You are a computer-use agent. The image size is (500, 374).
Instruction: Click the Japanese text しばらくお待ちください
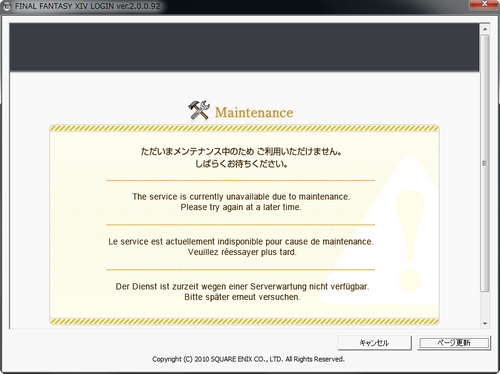coord(241,164)
